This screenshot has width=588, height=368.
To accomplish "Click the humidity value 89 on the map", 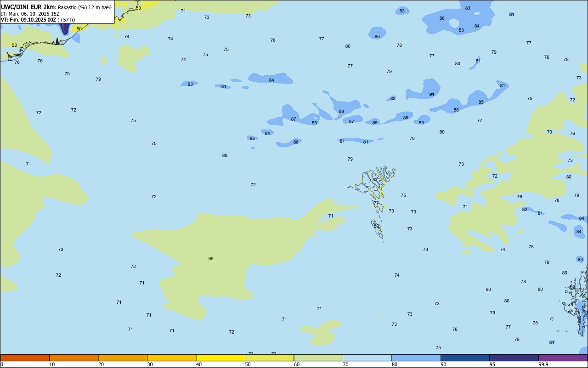I will [341, 112].
